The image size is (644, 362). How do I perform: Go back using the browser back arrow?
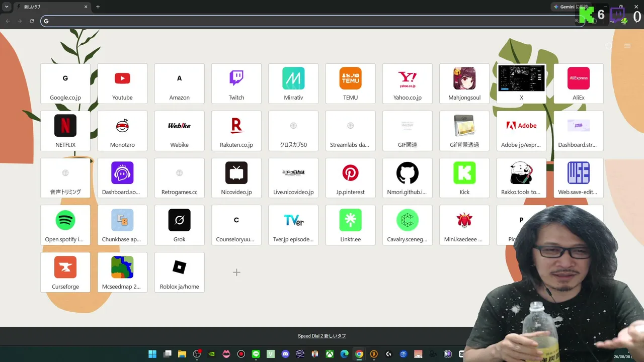8,21
